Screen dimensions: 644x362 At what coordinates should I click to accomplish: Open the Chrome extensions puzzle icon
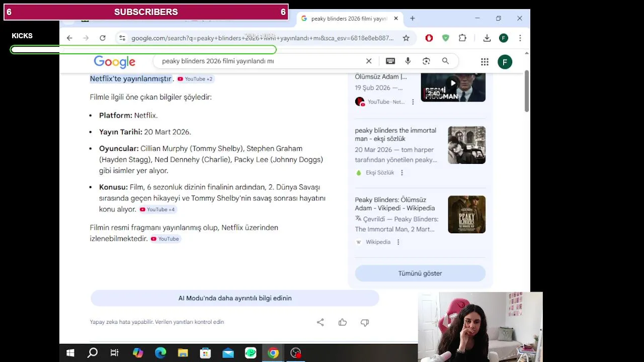[x=462, y=38]
